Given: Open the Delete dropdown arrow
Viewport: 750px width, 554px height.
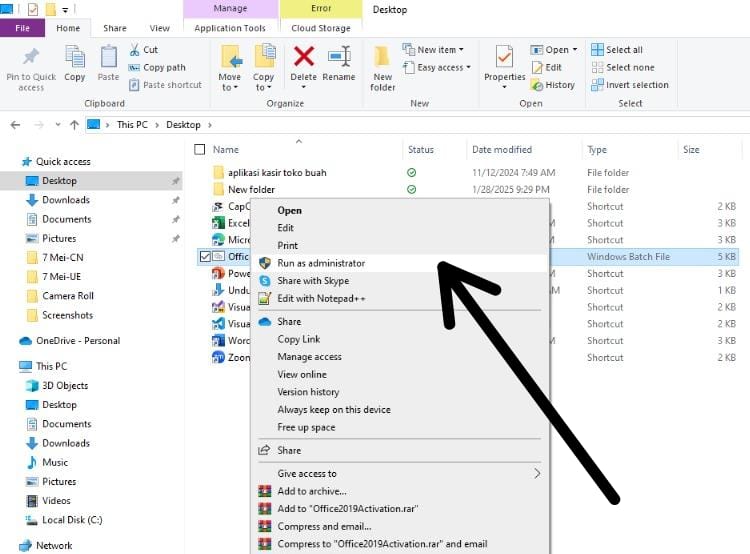Looking at the screenshot, I should pyautogui.click(x=303, y=88).
